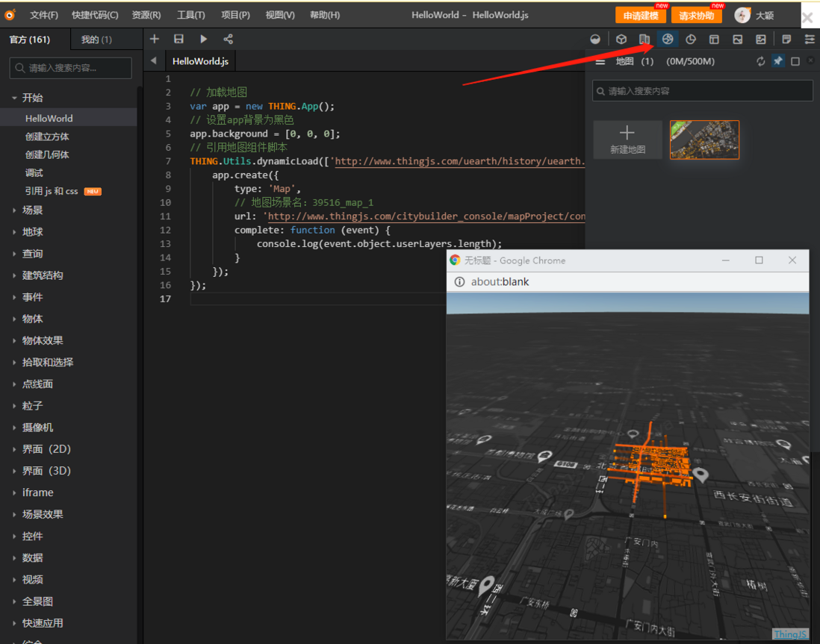
Task: Switch to the 我的 (1) tab
Action: pos(97,40)
